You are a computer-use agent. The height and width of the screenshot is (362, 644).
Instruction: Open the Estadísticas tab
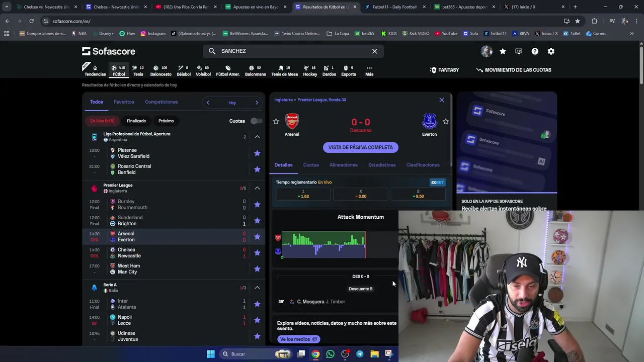pos(382,165)
